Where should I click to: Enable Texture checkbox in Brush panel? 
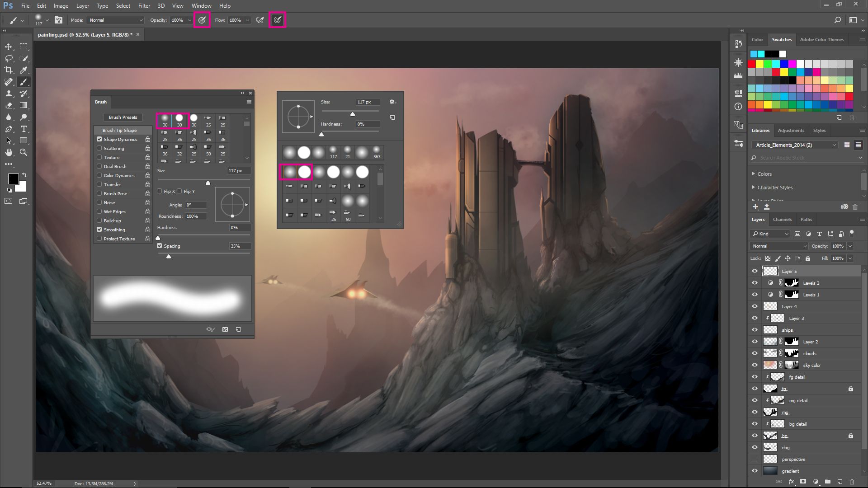pos(99,157)
